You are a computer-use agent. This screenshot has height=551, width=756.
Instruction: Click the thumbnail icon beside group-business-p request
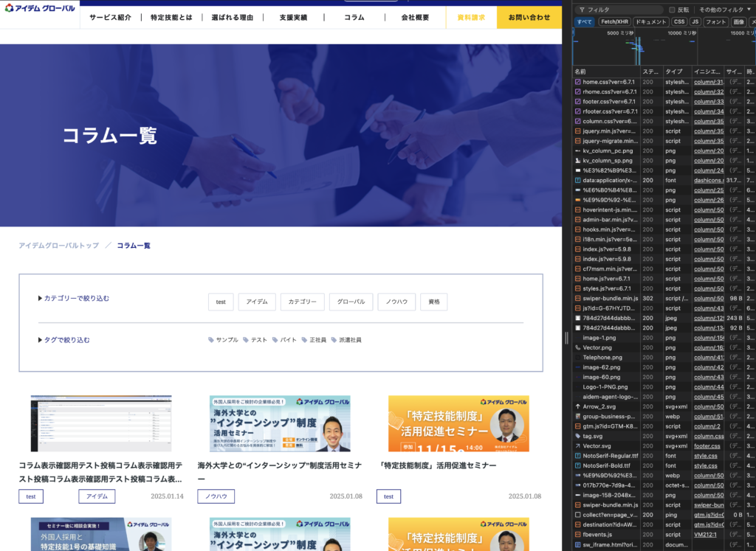pyautogui.click(x=577, y=416)
